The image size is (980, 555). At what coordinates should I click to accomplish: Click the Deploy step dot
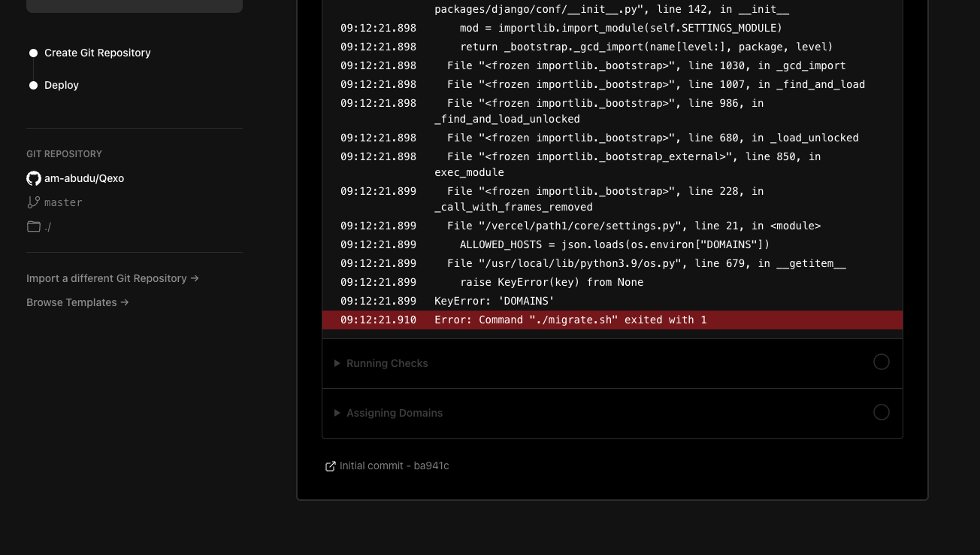pos(33,86)
